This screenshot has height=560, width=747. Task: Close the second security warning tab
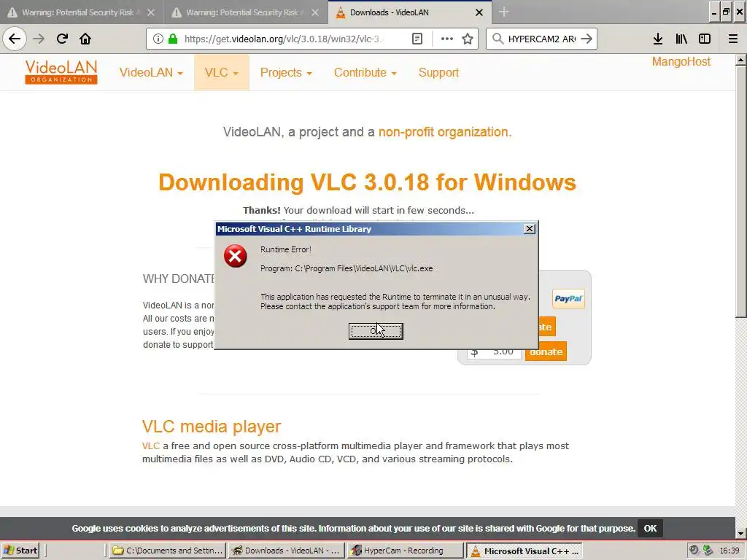[x=315, y=12]
